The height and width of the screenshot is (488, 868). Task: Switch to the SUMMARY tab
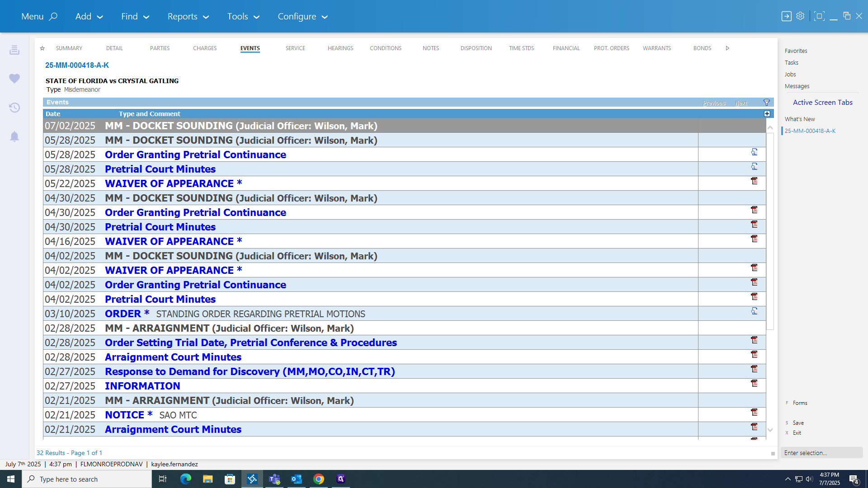pyautogui.click(x=69, y=48)
